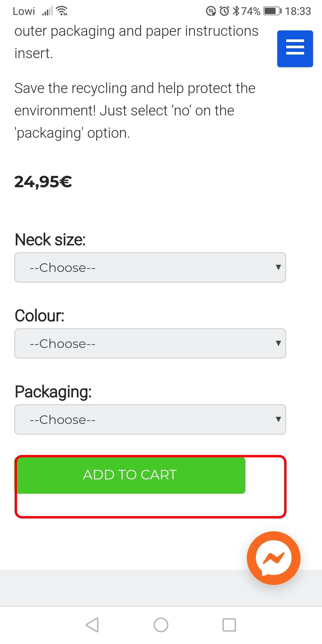Tap the Bluetooth status icon
Image resolution: width=322 pixels, height=644 pixels.
[x=236, y=11]
